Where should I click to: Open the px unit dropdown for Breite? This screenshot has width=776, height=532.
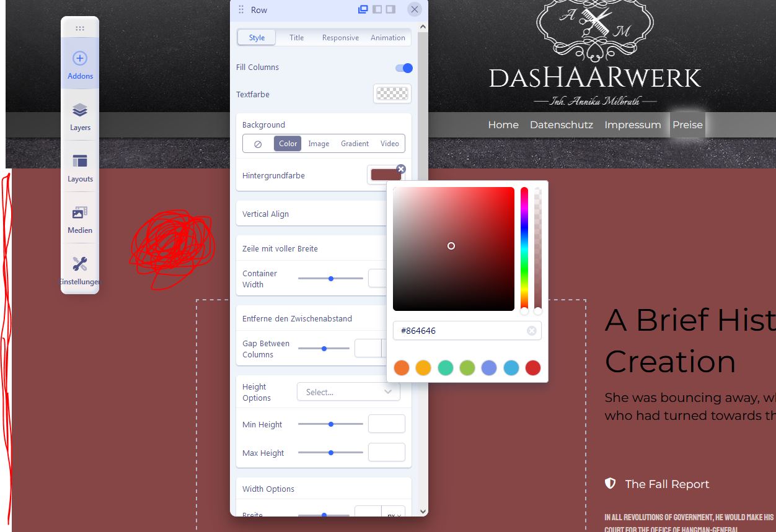[x=393, y=515]
